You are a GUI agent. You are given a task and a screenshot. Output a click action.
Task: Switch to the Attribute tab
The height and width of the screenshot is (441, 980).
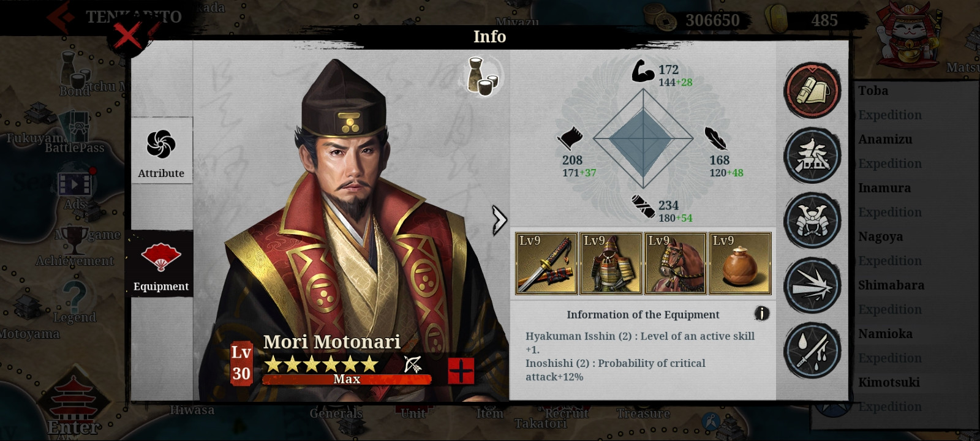click(x=162, y=150)
